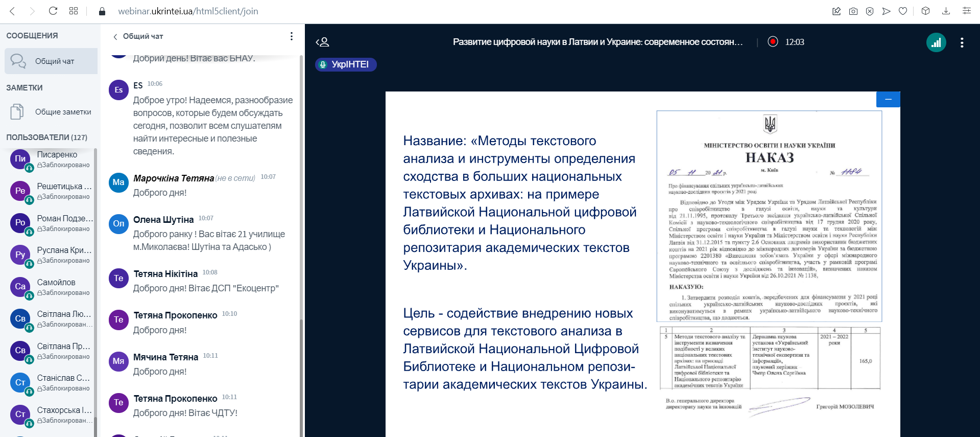Select user Роман Подзе… in the list
The height and width of the screenshot is (437, 980).
[x=51, y=223]
